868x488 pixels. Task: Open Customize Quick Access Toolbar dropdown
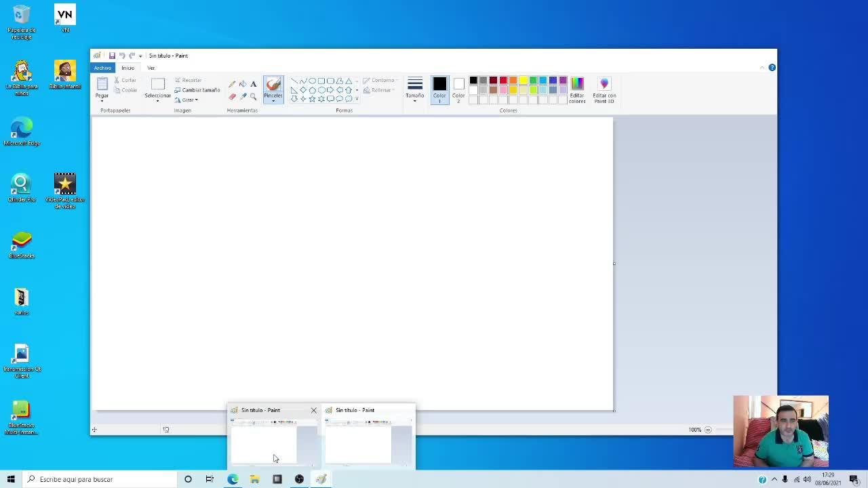point(140,56)
